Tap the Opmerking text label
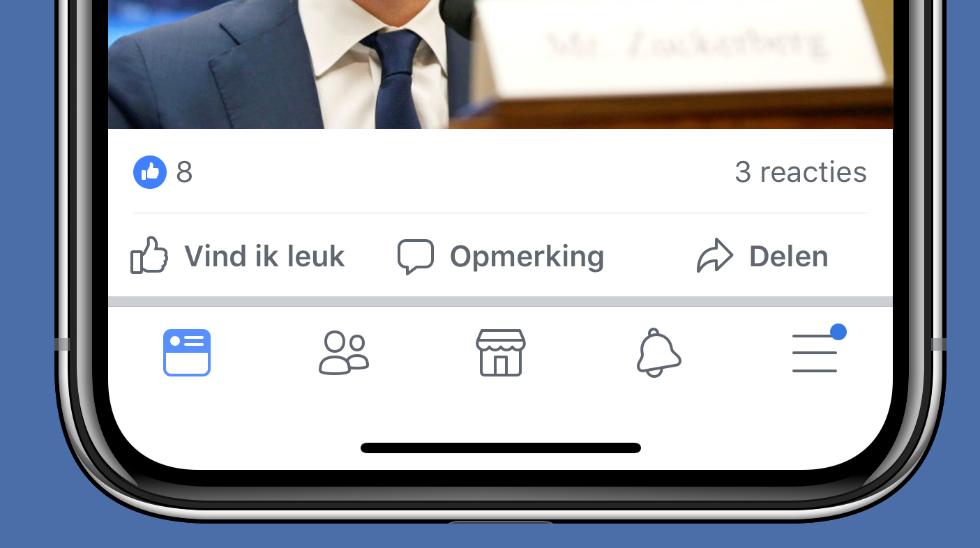Viewport: 980px width, 548px height. click(527, 257)
